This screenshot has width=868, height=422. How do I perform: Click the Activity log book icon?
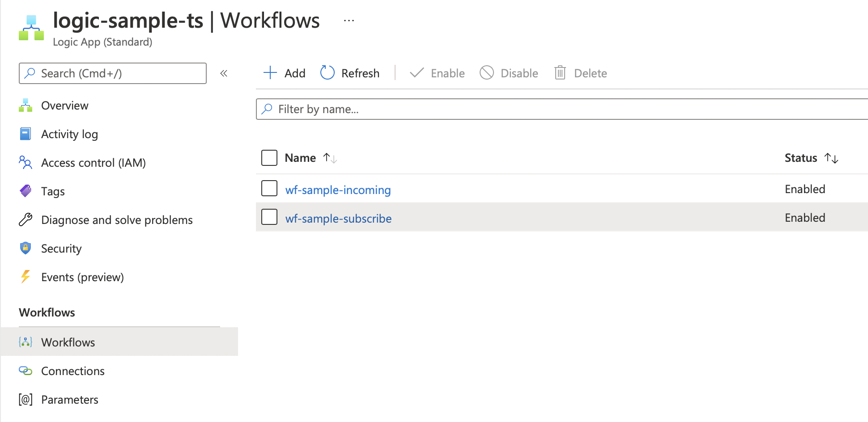(x=26, y=134)
